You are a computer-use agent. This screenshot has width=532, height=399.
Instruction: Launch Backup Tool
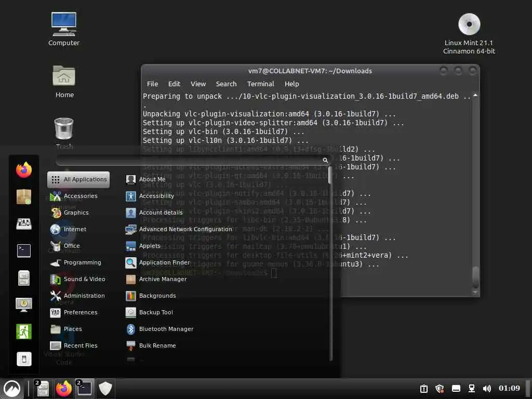tap(149, 312)
